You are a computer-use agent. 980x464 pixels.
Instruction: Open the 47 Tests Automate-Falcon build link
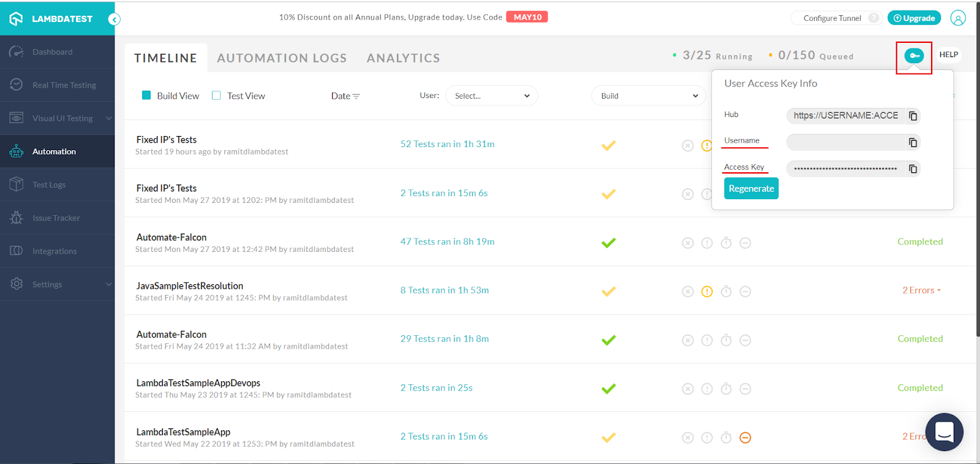coord(447,242)
